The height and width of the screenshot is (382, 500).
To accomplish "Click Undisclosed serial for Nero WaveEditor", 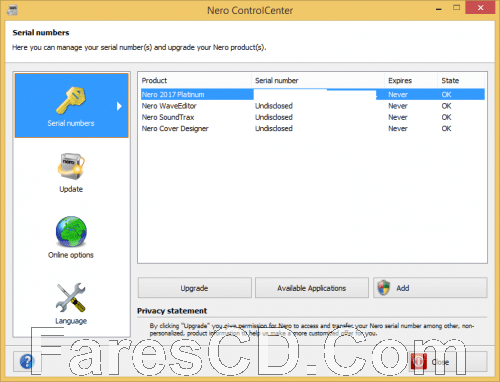I will tap(274, 106).
